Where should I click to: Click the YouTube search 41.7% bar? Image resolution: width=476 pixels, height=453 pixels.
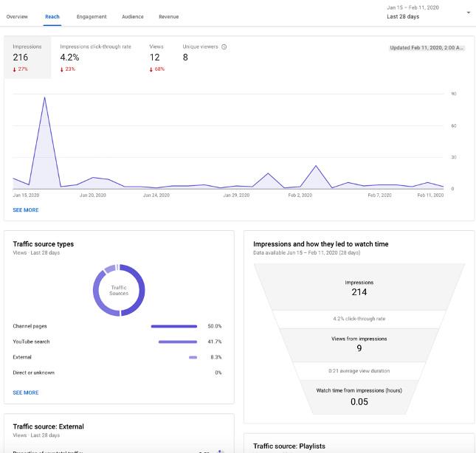point(178,342)
